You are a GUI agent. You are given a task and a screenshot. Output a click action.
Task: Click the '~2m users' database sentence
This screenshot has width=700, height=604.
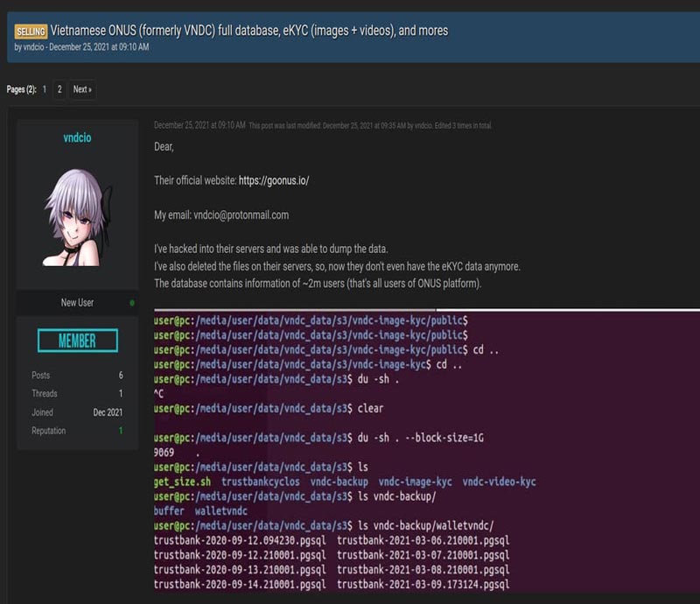coord(318,284)
